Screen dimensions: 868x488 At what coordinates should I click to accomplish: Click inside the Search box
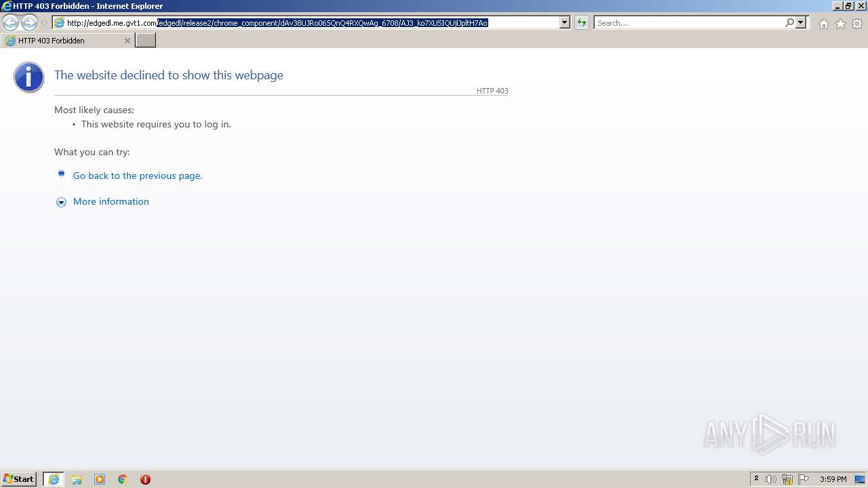[x=689, y=22]
